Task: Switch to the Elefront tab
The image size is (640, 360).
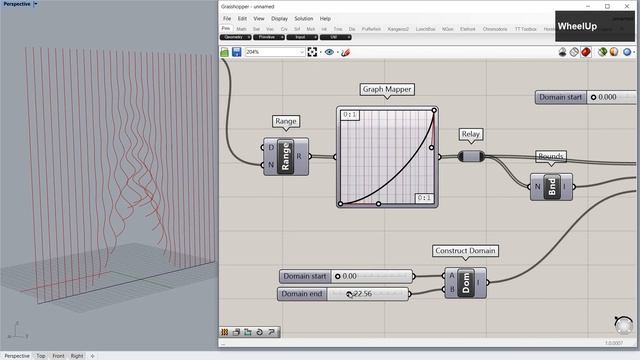Action: pos(467,29)
